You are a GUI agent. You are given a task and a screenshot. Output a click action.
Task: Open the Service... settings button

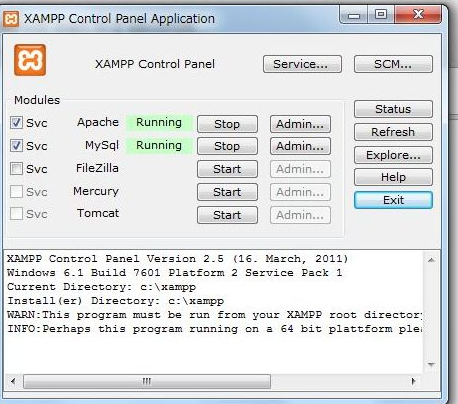pyautogui.click(x=302, y=64)
